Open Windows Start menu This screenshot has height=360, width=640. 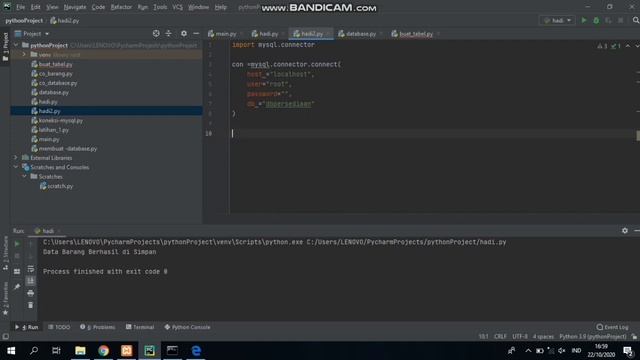point(11,351)
